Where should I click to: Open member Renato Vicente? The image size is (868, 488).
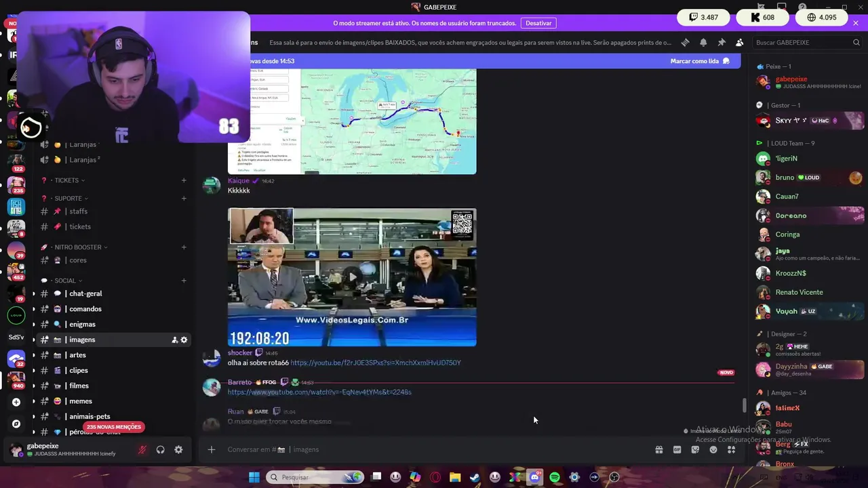tap(810, 292)
